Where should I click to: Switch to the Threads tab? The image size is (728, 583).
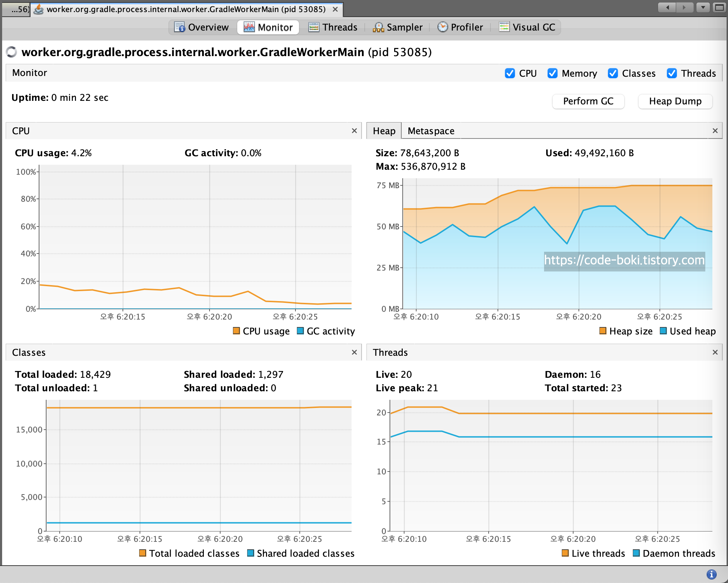tap(333, 27)
